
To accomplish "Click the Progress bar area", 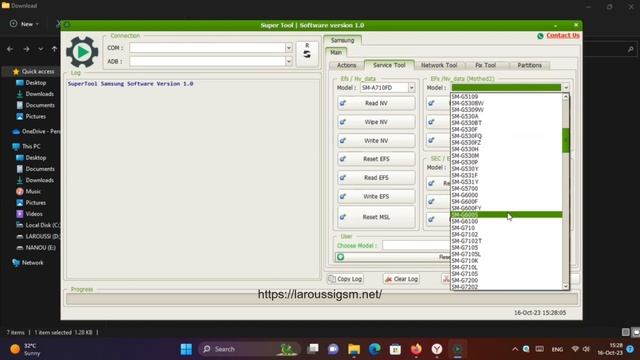I will 322,299.
